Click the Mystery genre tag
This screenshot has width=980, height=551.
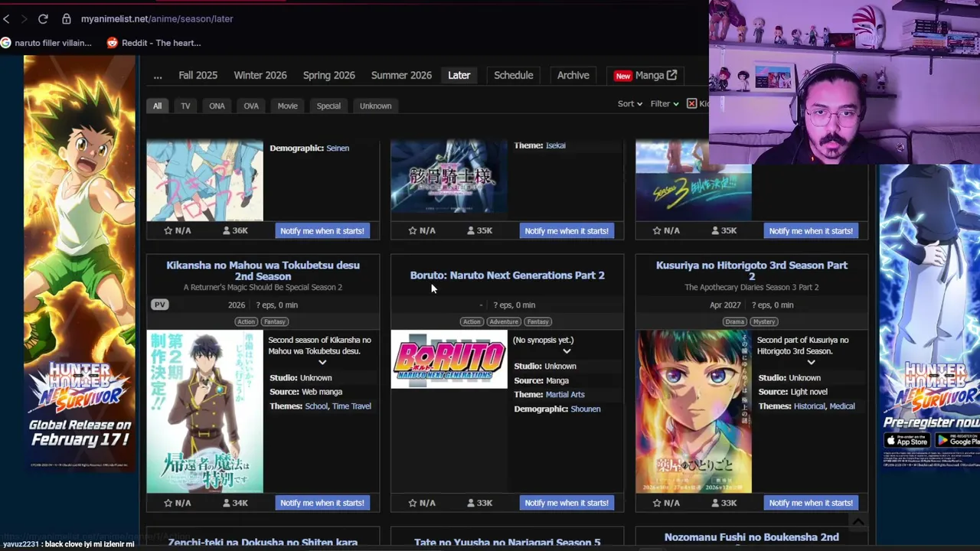pos(764,321)
